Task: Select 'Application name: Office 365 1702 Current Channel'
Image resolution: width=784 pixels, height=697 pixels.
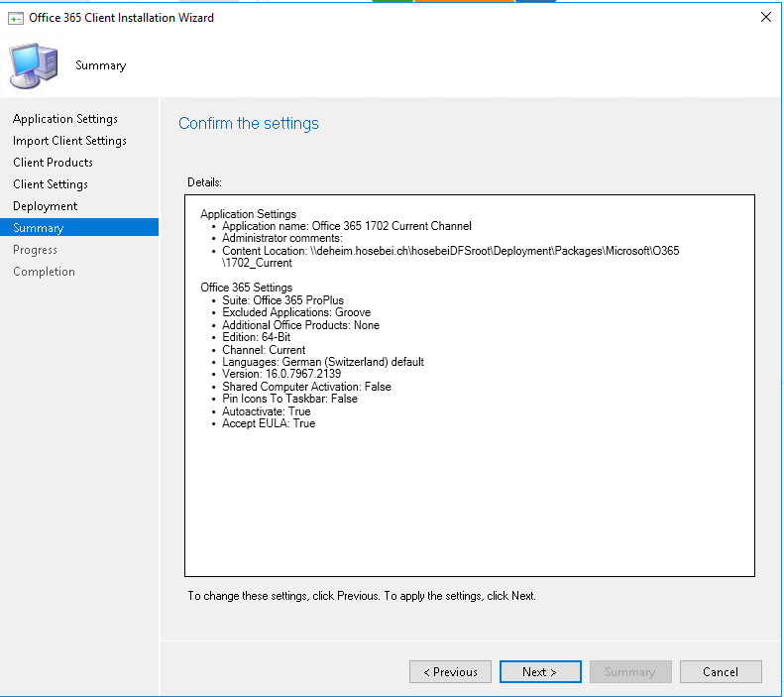Action: point(347,226)
